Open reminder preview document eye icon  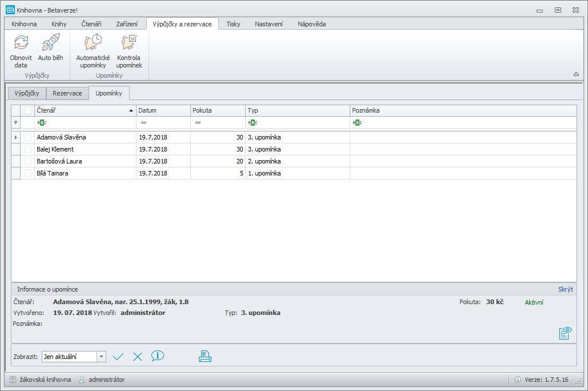(566, 333)
